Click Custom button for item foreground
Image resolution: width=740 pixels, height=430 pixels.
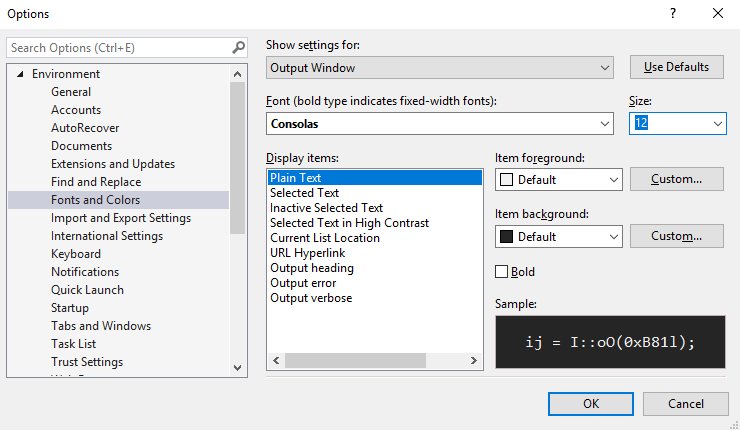[676, 179]
